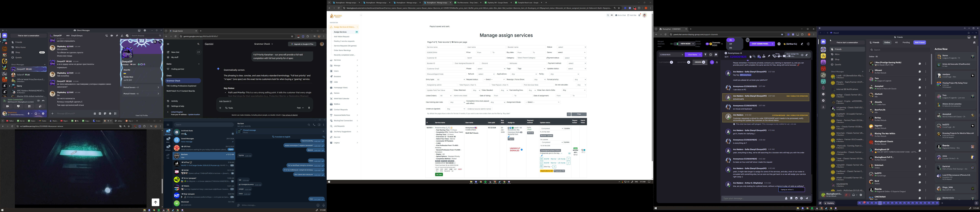The height and width of the screenshot is (212, 980).
Task: Open Discord inbox icon in Friends window
Action: click(969, 37)
